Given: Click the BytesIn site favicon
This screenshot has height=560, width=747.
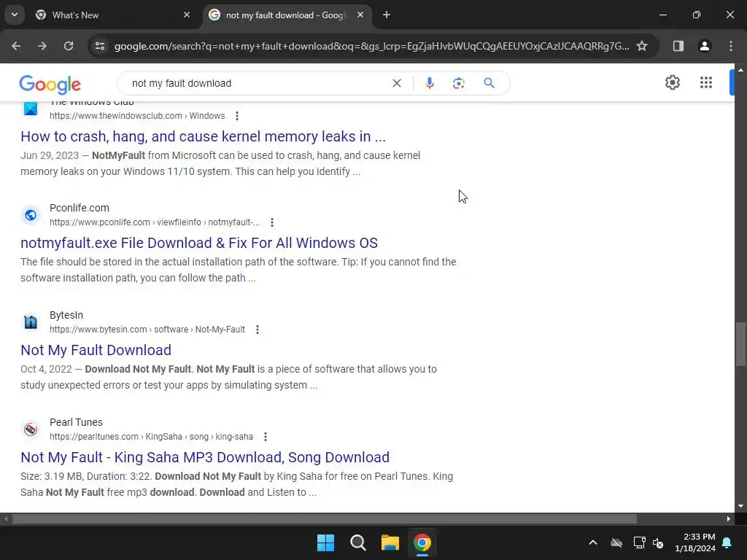Looking at the screenshot, I should pyautogui.click(x=31, y=322).
